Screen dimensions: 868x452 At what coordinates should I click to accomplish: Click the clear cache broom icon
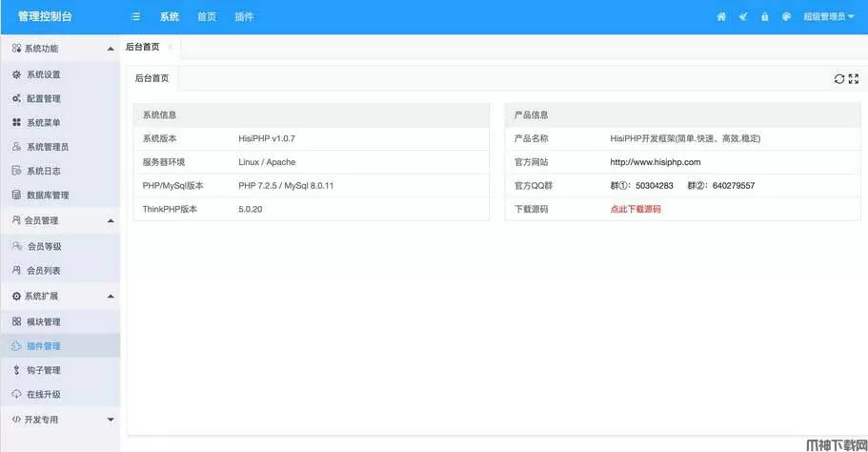pos(743,16)
